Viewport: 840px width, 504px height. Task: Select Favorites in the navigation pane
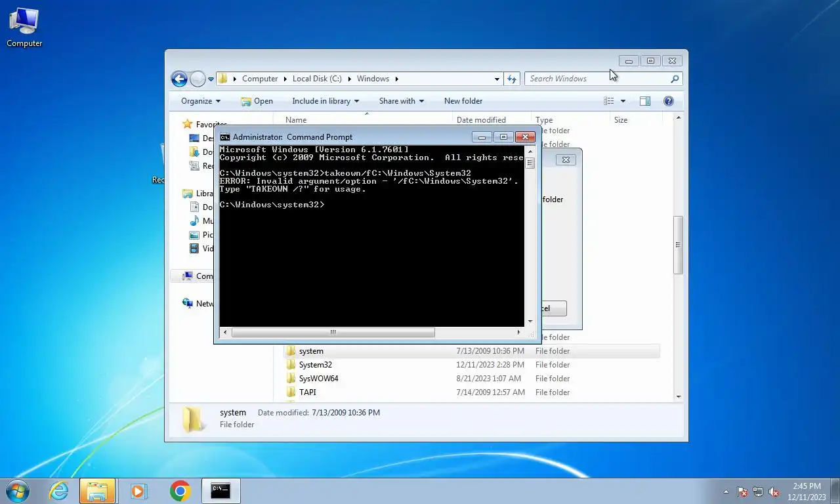(204, 124)
